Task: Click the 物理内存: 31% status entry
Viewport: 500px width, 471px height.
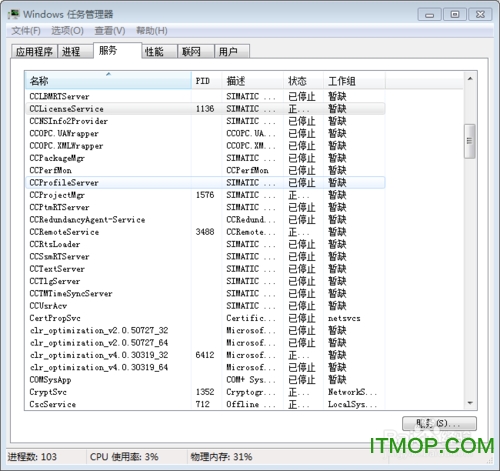Action: pyautogui.click(x=221, y=457)
